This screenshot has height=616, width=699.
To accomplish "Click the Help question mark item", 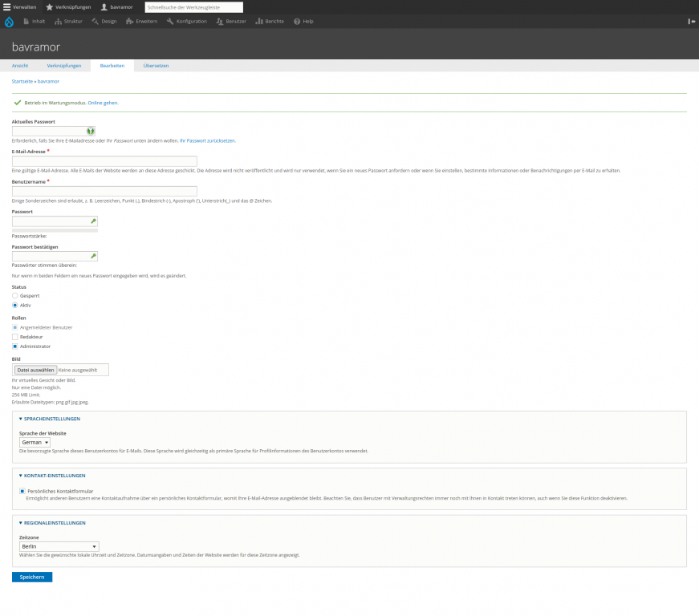I will (x=303, y=21).
